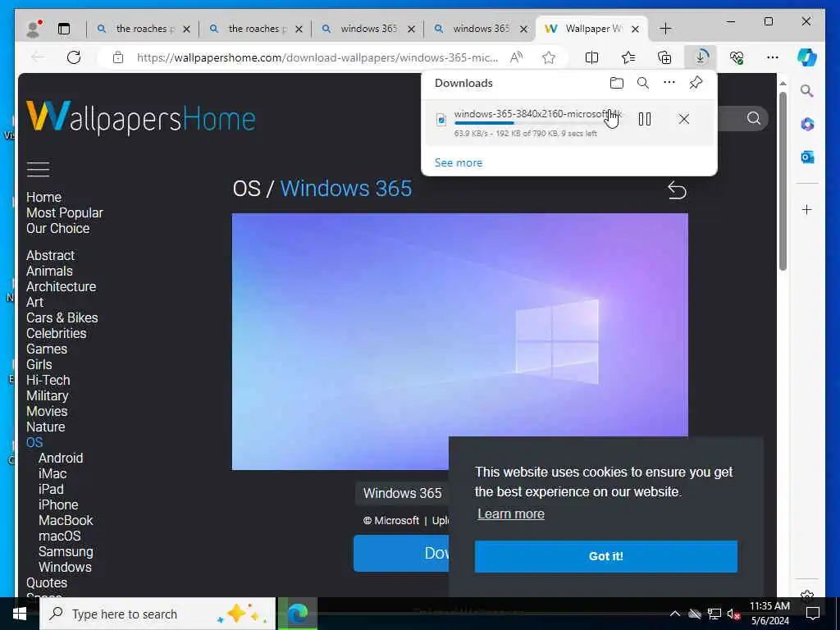Open the Favorites list icon
The height and width of the screenshot is (630, 840).
tap(628, 57)
